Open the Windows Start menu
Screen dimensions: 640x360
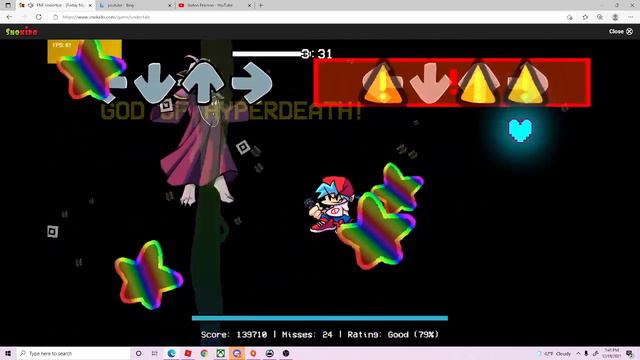point(8,353)
